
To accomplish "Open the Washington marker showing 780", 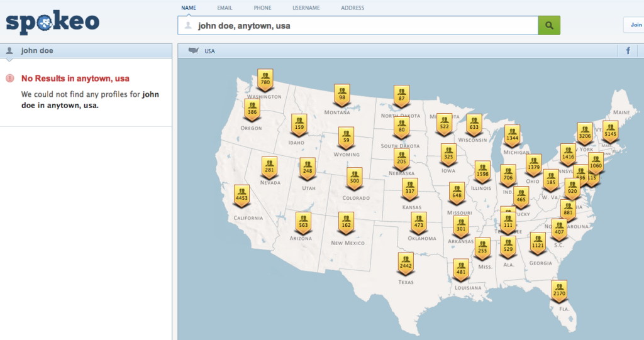I will point(265,80).
